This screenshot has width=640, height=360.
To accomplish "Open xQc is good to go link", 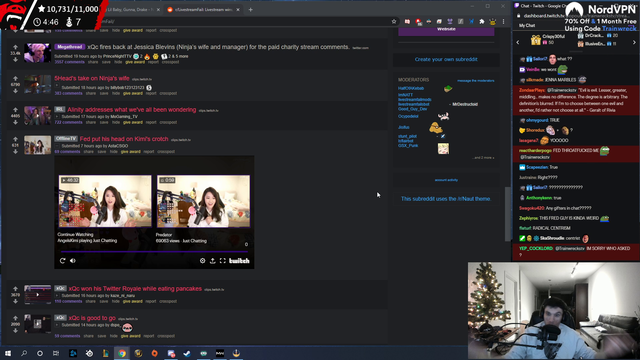I will [92, 318].
